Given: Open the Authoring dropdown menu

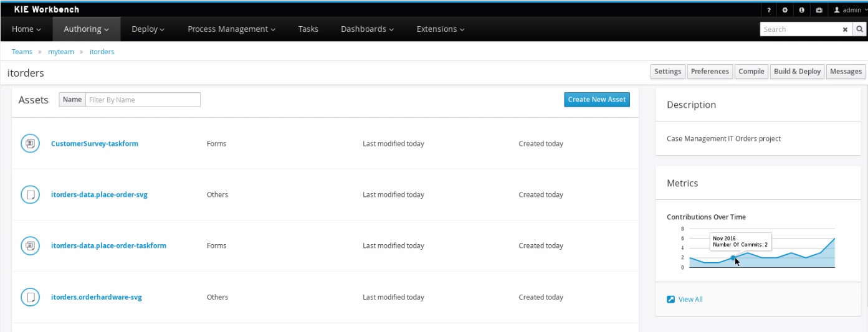Looking at the screenshot, I should tap(86, 29).
